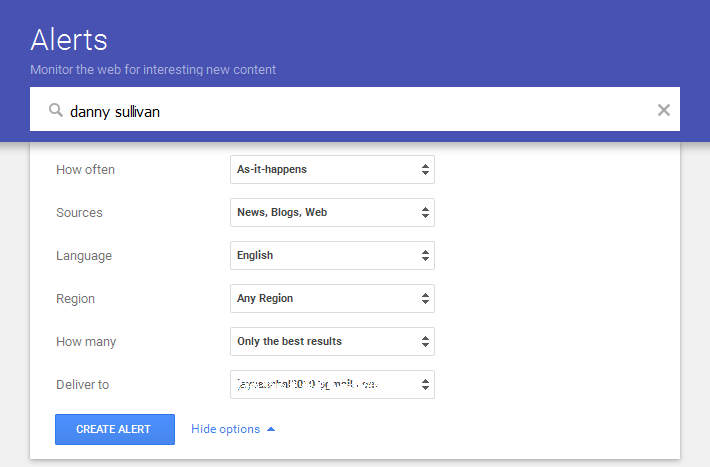The width and height of the screenshot is (710, 467).
Task: Clear the search query with the X
Action: [x=663, y=110]
